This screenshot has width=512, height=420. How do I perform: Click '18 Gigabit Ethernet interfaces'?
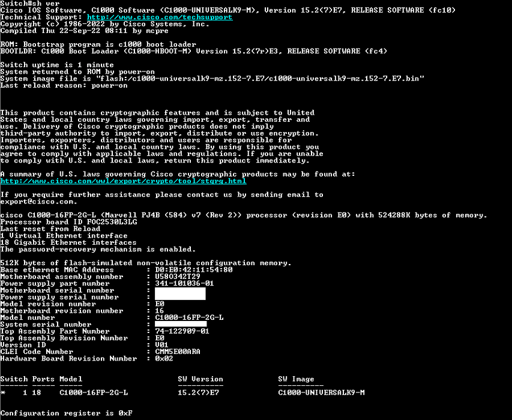coord(68,243)
